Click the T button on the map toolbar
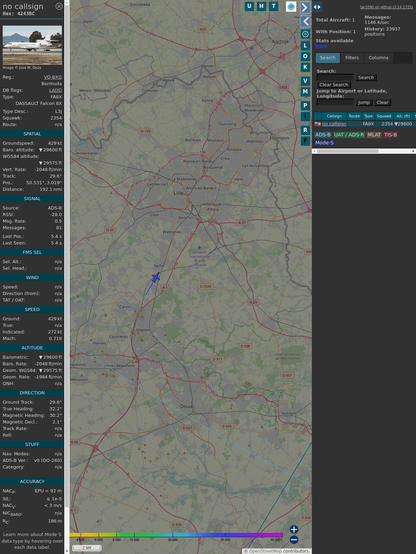 pos(273,6)
